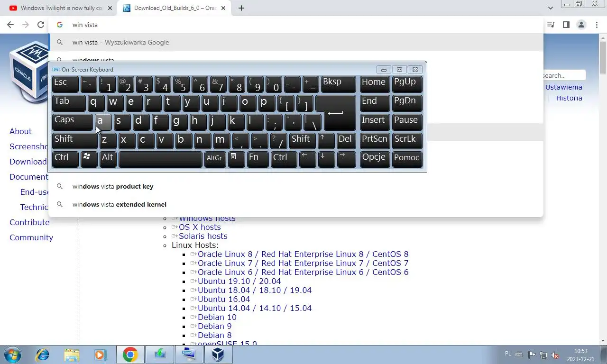
Task: Open the Solaris hosts download link
Action: tap(203, 236)
